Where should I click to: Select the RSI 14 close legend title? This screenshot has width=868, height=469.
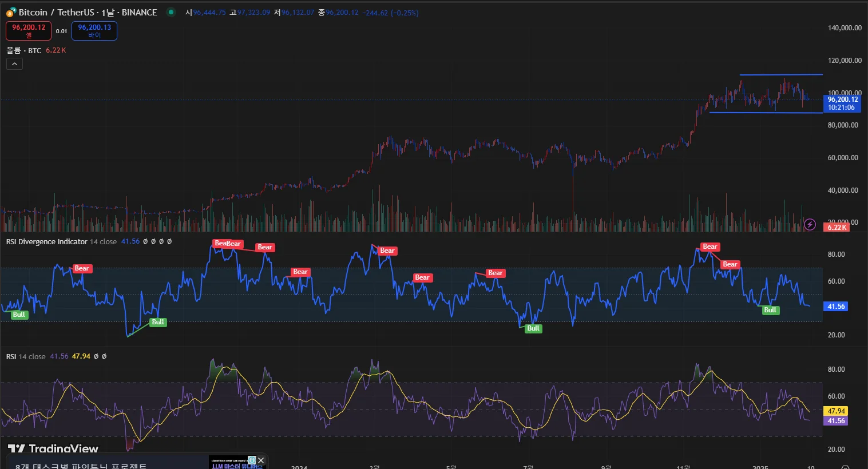coord(26,356)
